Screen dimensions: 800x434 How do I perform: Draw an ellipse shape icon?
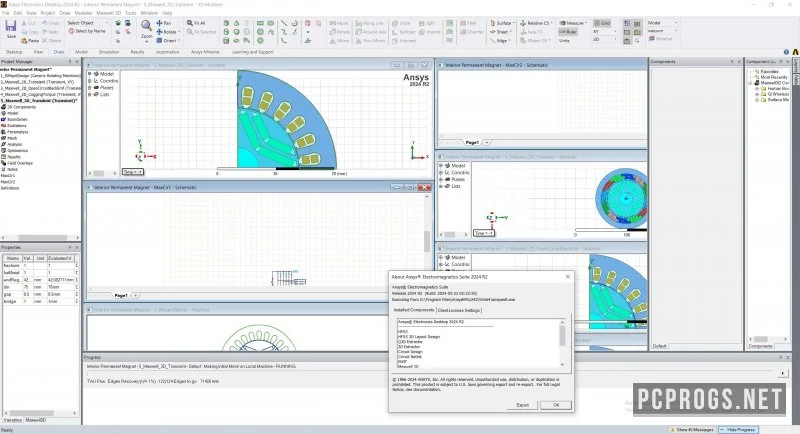(x=270, y=23)
